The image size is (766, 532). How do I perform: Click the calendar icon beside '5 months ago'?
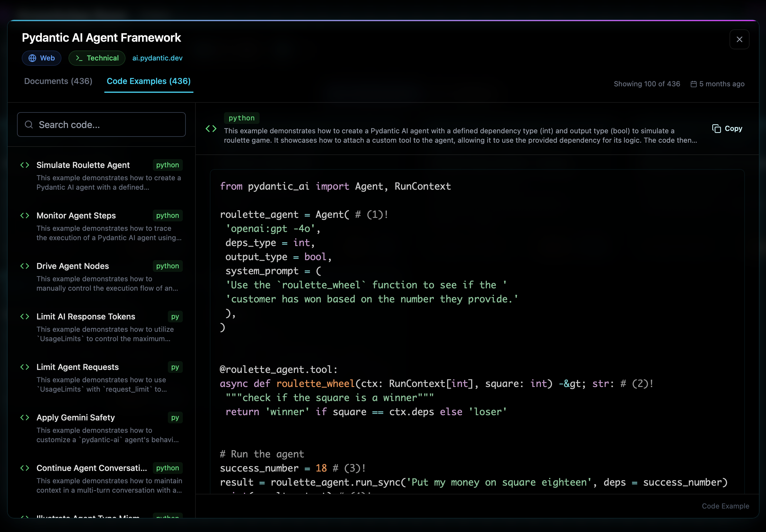click(x=694, y=84)
